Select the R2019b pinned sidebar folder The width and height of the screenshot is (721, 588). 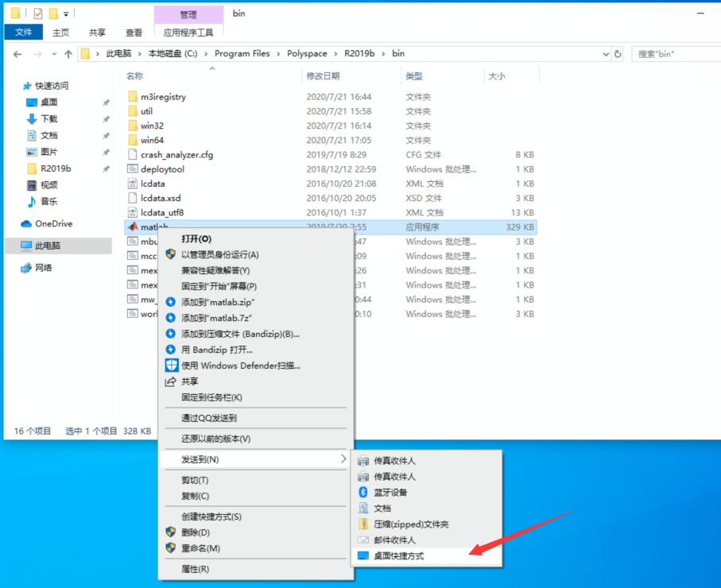(56, 168)
